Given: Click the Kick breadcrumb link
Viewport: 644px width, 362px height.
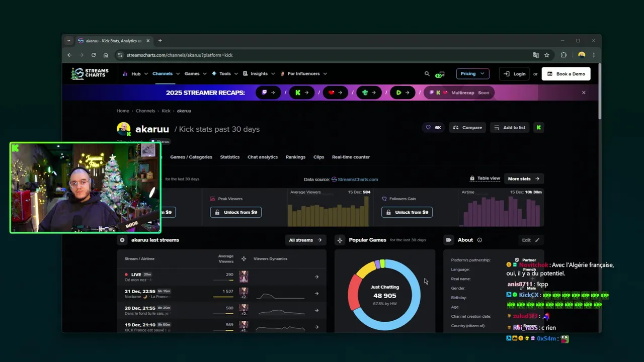Looking at the screenshot, I should 166,111.
